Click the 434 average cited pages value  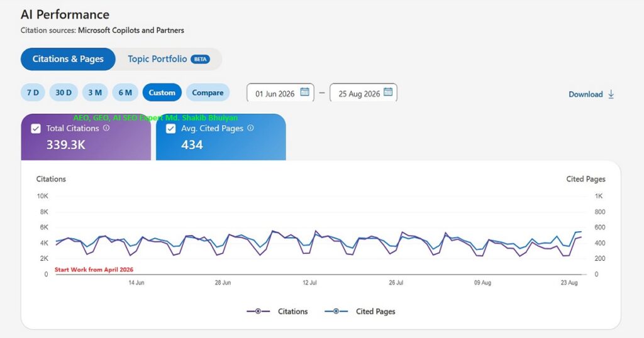192,144
